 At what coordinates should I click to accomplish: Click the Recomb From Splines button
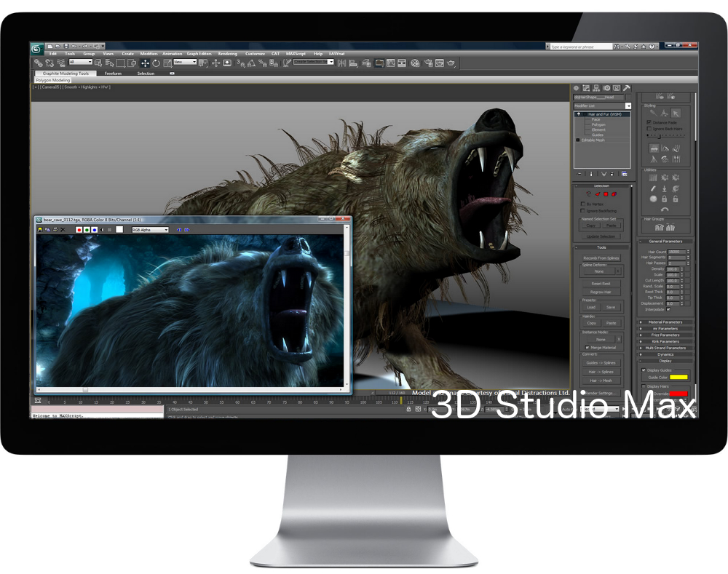[x=601, y=258]
